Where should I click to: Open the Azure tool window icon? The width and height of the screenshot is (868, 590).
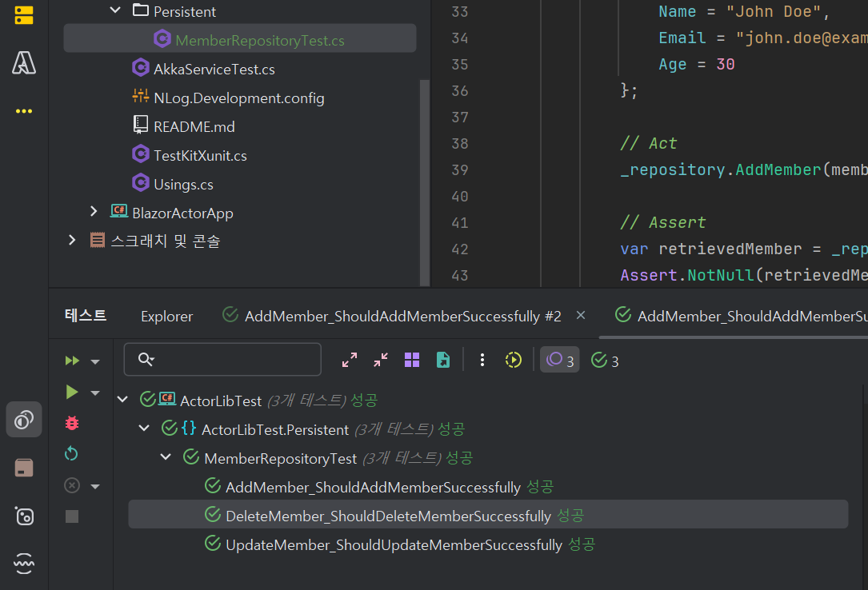coord(24,63)
